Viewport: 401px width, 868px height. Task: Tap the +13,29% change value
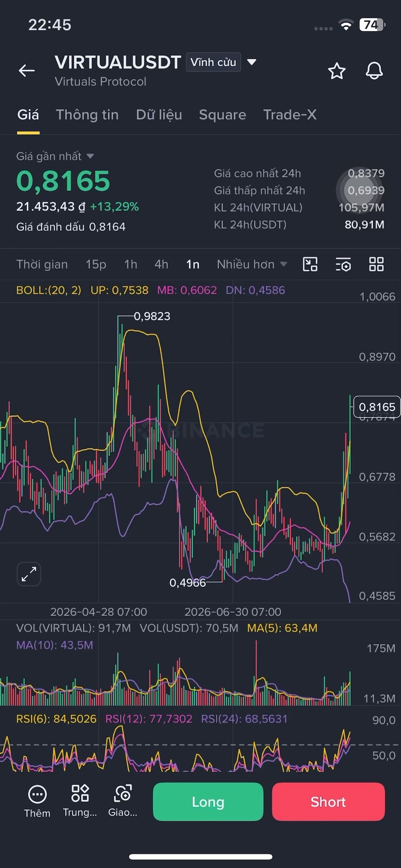[x=115, y=207]
